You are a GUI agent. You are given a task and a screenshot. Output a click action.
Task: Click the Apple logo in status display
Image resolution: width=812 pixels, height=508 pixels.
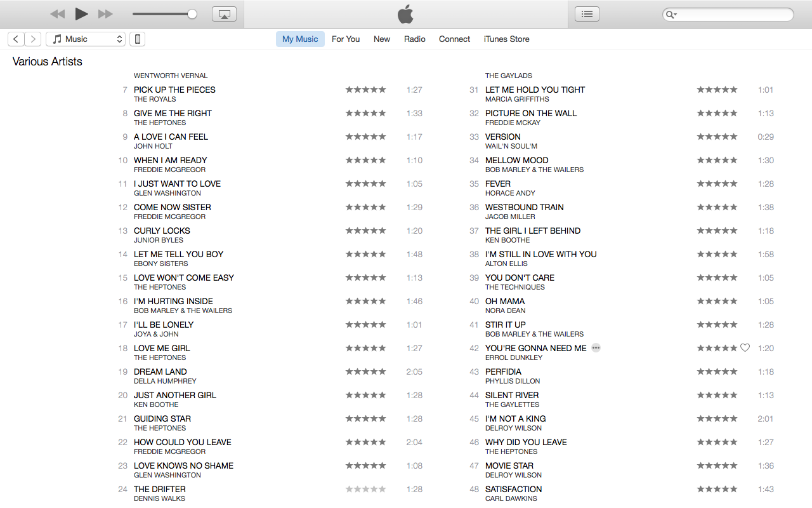(405, 14)
